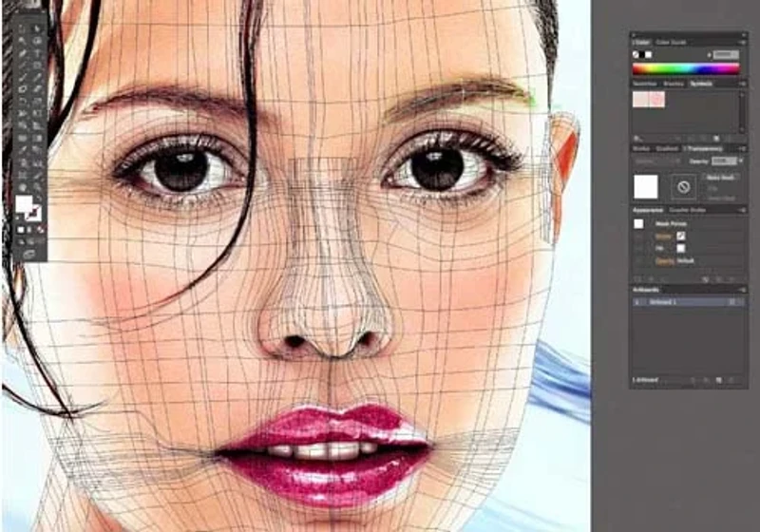Viewport: 760px width, 532px height.
Task: Open the Graphic Styles tab
Action: (687, 210)
